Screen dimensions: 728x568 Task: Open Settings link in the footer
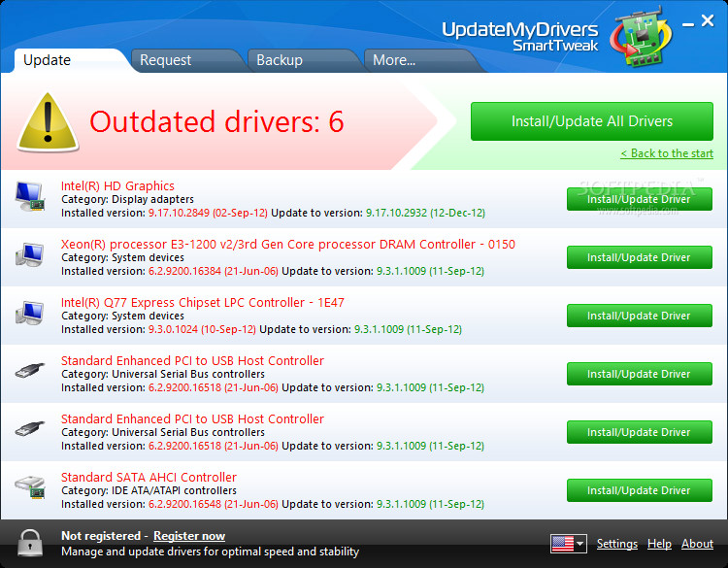coord(617,544)
